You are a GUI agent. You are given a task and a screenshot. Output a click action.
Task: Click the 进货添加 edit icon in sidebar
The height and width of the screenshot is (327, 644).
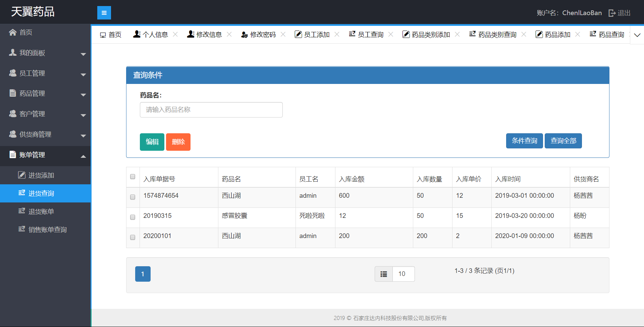click(22, 175)
